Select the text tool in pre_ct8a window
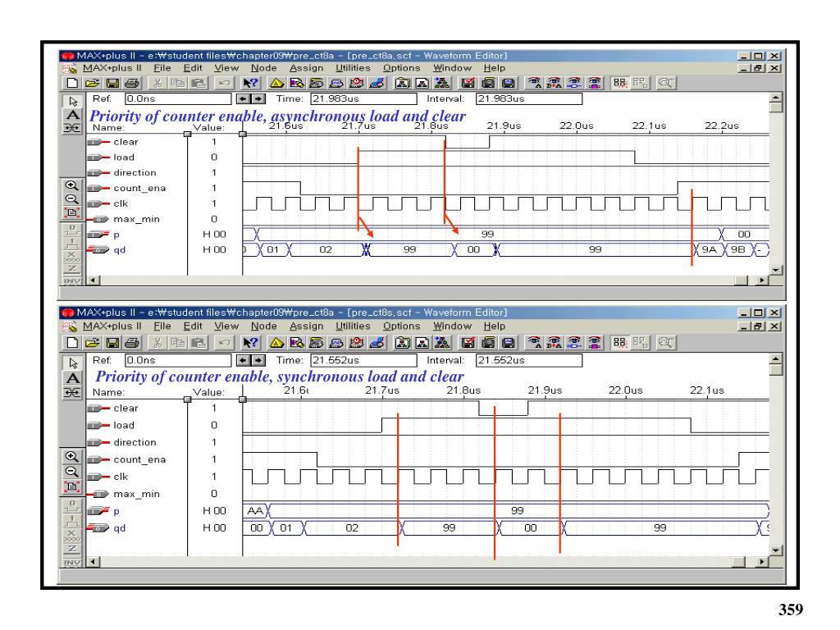This screenshot has width=840, height=630. click(72, 115)
